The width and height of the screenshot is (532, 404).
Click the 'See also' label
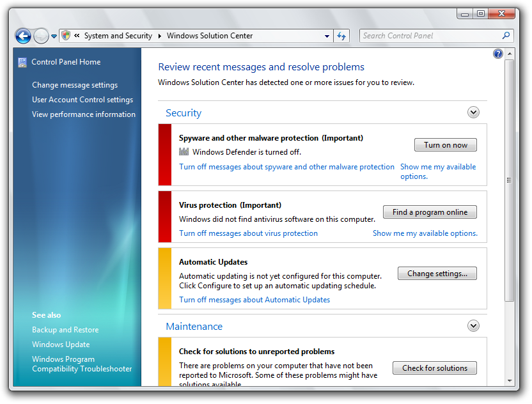point(46,315)
